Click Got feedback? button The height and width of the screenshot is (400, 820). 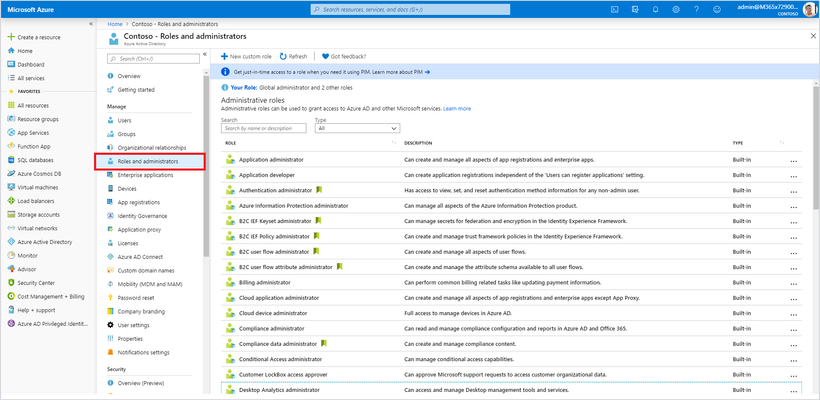pyautogui.click(x=344, y=56)
